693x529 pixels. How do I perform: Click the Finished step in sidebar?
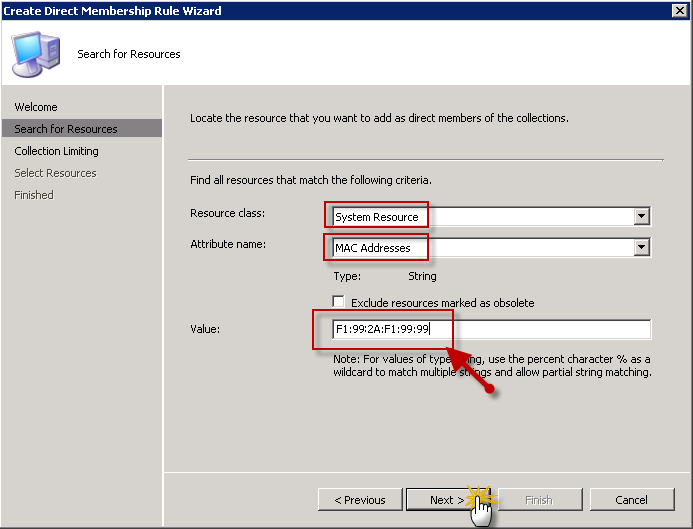[34, 195]
